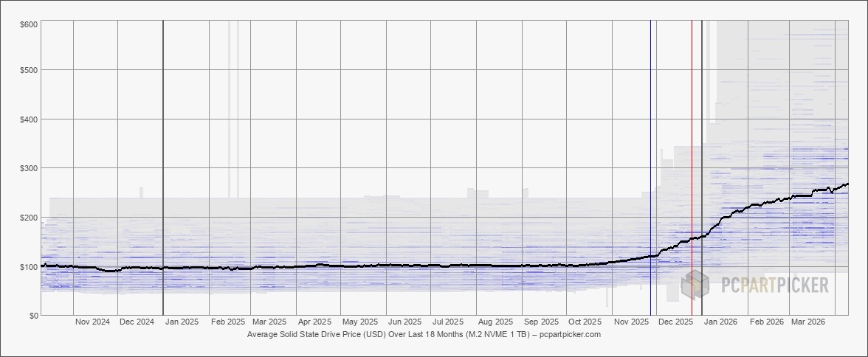Click the Feb 2026 x-axis label
The width and height of the screenshot is (868, 357).
tap(766, 322)
